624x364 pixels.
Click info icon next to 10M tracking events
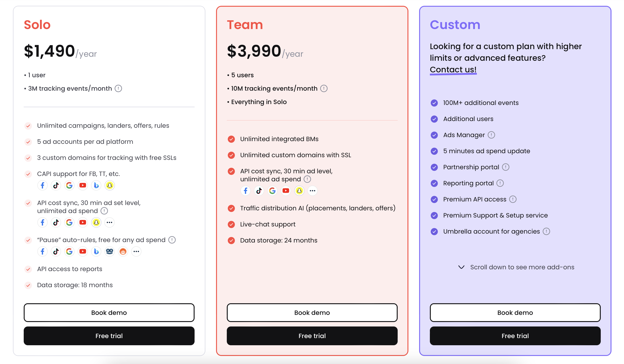[324, 88]
